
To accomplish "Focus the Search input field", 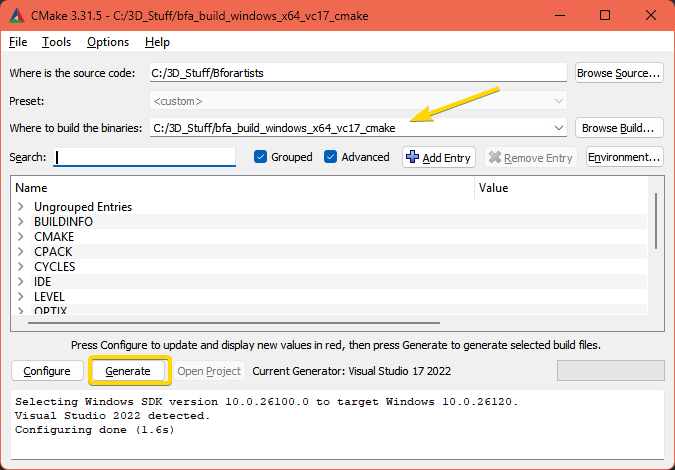I will (x=144, y=157).
